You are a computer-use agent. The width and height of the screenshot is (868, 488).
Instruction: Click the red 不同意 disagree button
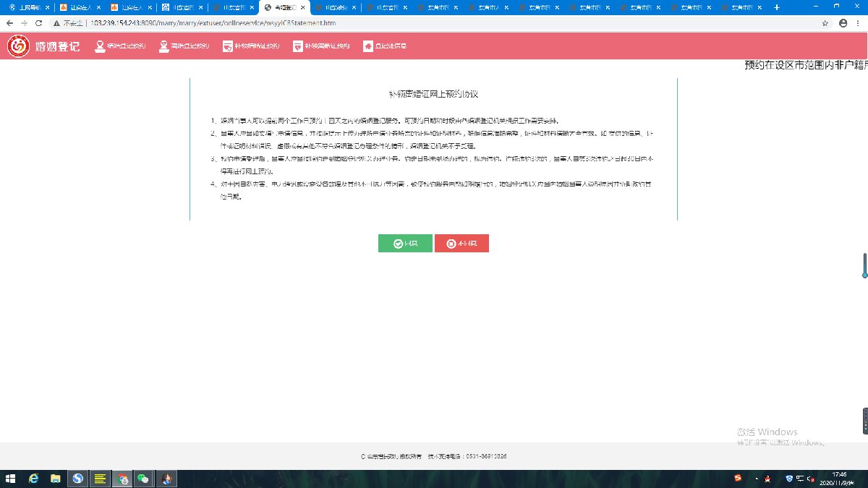point(461,244)
